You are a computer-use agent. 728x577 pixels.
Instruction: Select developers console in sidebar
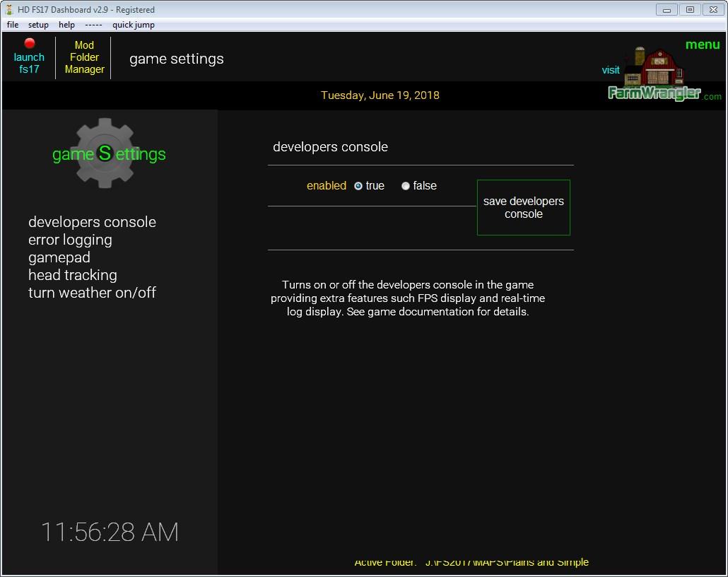92,222
